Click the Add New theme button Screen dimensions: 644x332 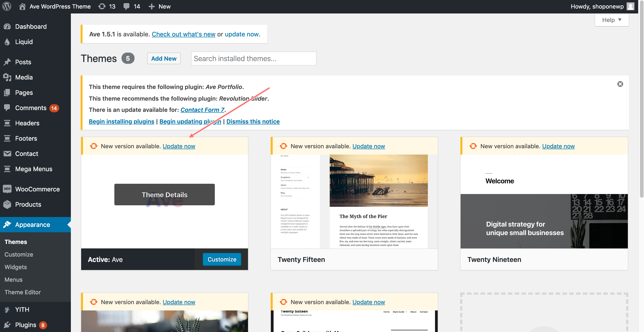coord(164,59)
